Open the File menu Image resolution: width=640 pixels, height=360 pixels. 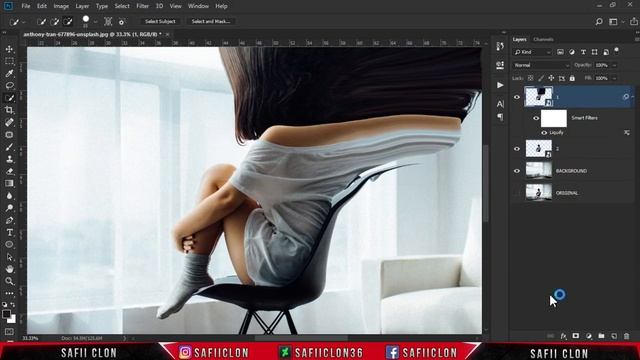pos(26,6)
